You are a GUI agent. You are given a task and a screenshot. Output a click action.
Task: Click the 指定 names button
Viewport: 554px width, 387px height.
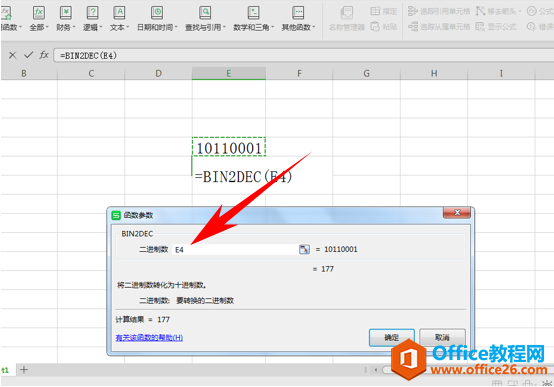[384, 11]
